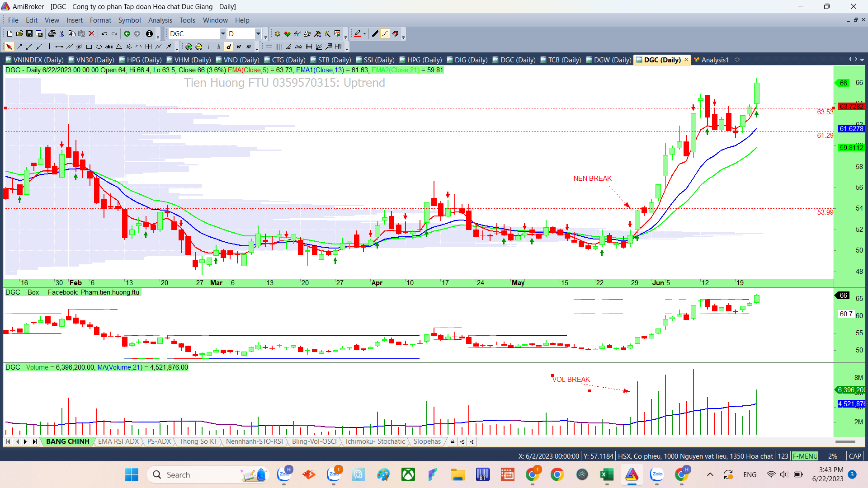
Task: Select the text 'abc' drawing tool
Action: (x=109, y=47)
